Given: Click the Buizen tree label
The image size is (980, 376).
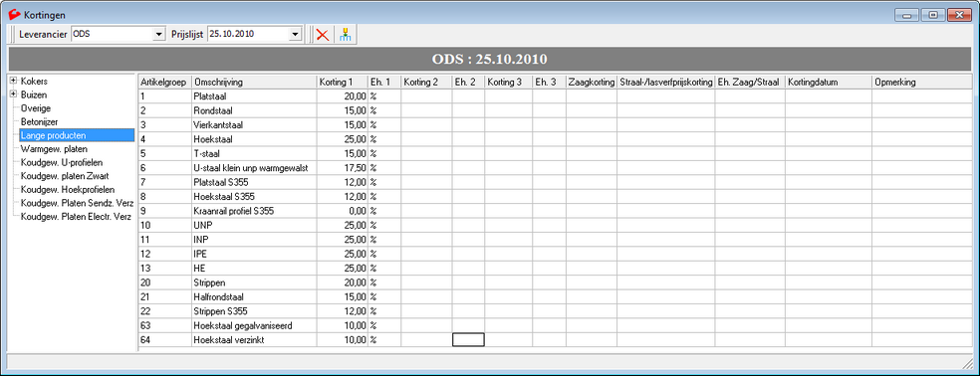Looking at the screenshot, I should click(x=34, y=94).
